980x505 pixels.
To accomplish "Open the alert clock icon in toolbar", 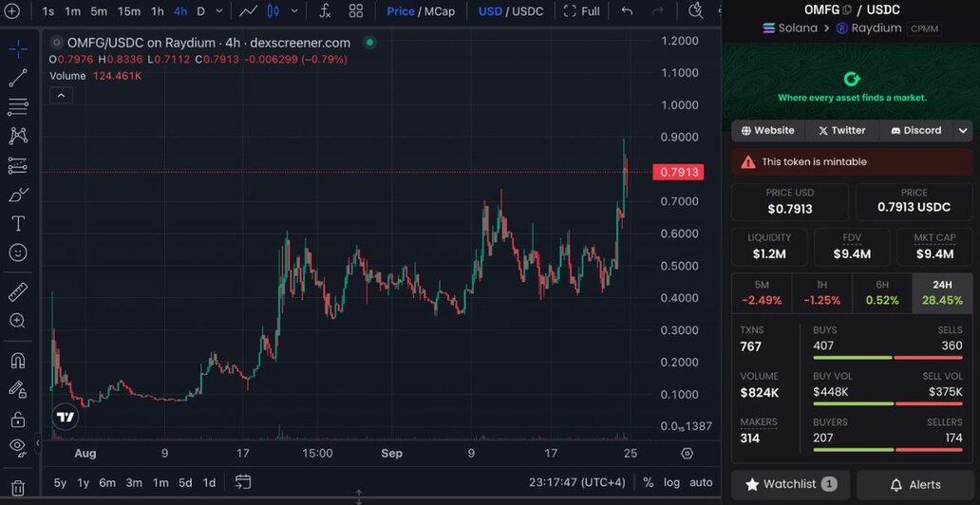I will coord(696,11).
